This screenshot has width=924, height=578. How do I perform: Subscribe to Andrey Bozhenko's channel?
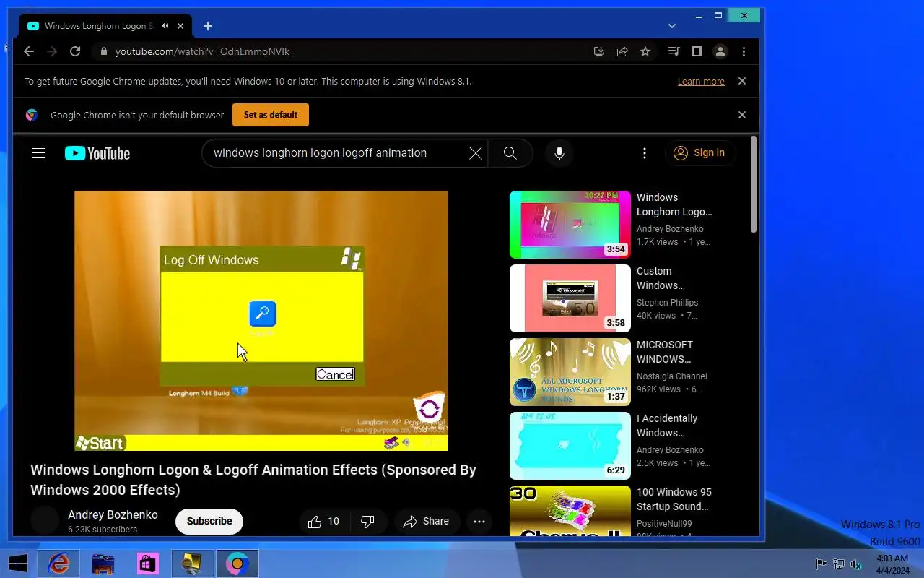click(209, 521)
